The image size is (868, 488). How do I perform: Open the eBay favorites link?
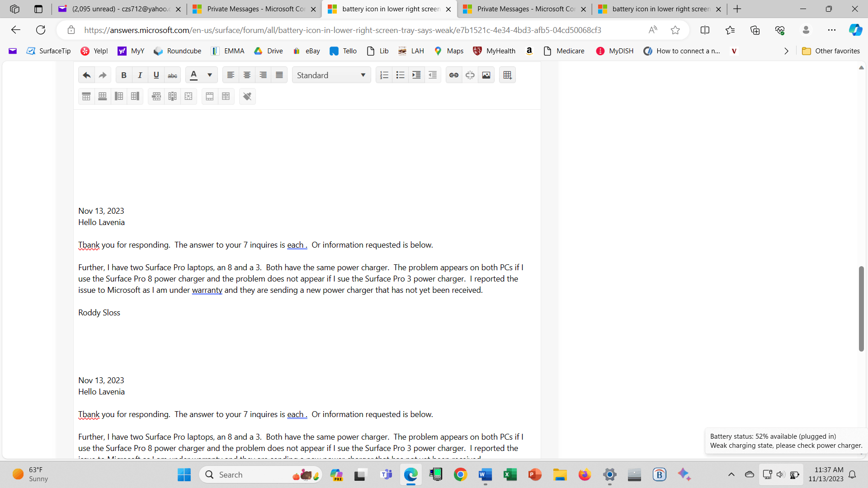[x=307, y=51]
